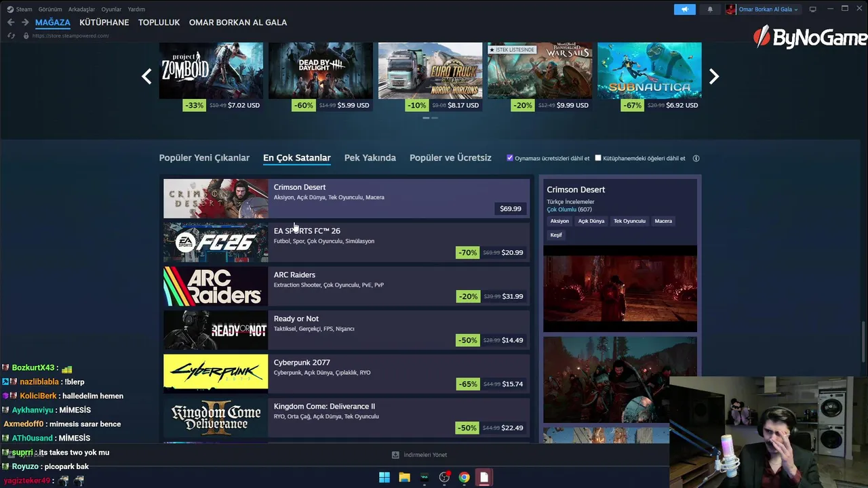Open the Yardım menu
This screenshot has width=868, height=488.
pos(136,9)
